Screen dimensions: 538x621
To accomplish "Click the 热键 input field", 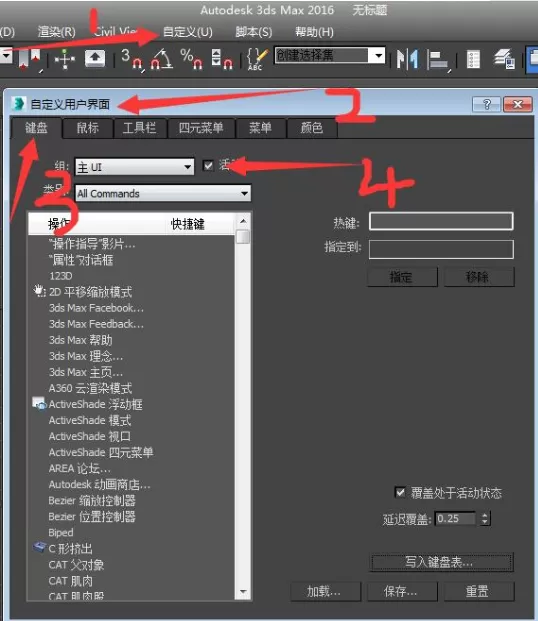I will (x=441, y=221).
